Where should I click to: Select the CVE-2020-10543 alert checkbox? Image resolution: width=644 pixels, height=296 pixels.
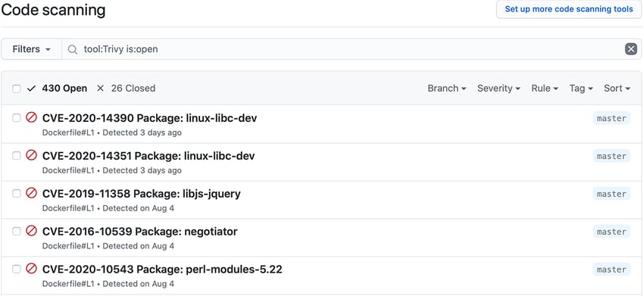click(17, 270)
